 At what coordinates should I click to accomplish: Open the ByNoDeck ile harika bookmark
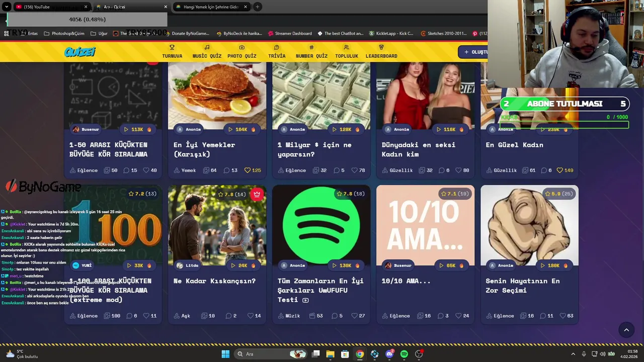click(x=239, y=33)
